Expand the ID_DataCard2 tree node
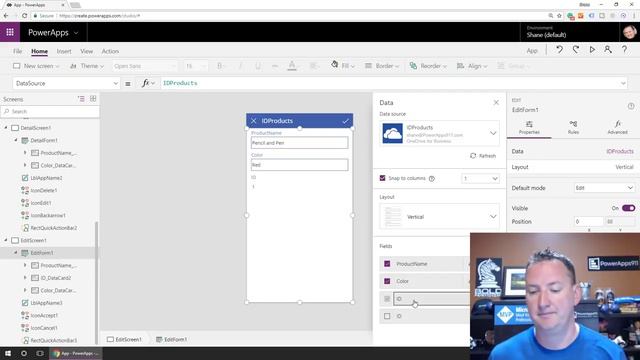640x360 pixels. (25, 278)
